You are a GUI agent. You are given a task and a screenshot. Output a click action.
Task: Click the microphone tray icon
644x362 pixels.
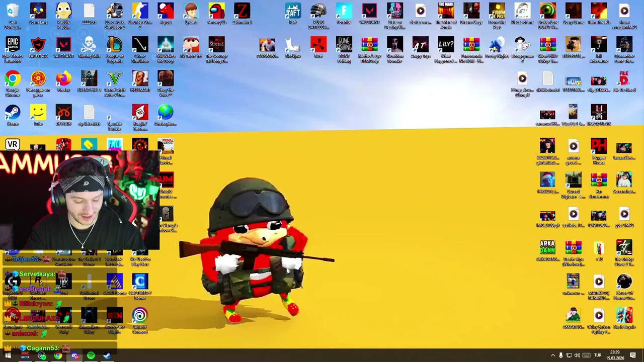pos(561,355)
